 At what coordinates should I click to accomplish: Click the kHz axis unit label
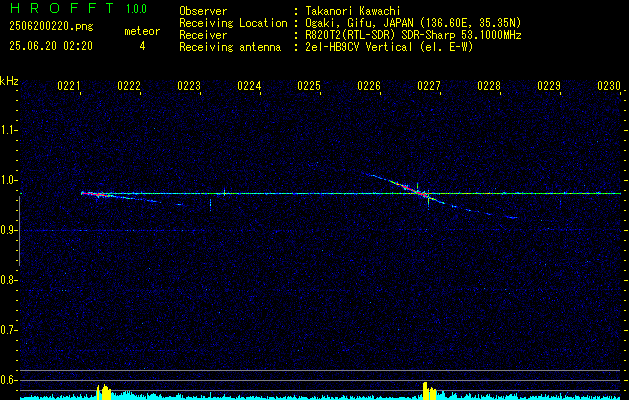[x=9, y=81]
